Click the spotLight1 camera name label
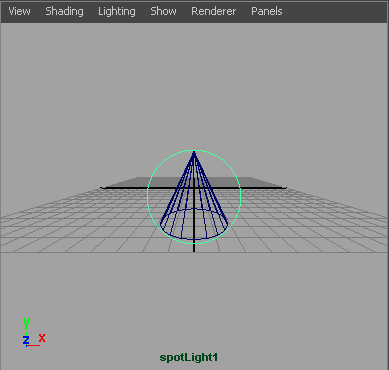 coord(189,357)
